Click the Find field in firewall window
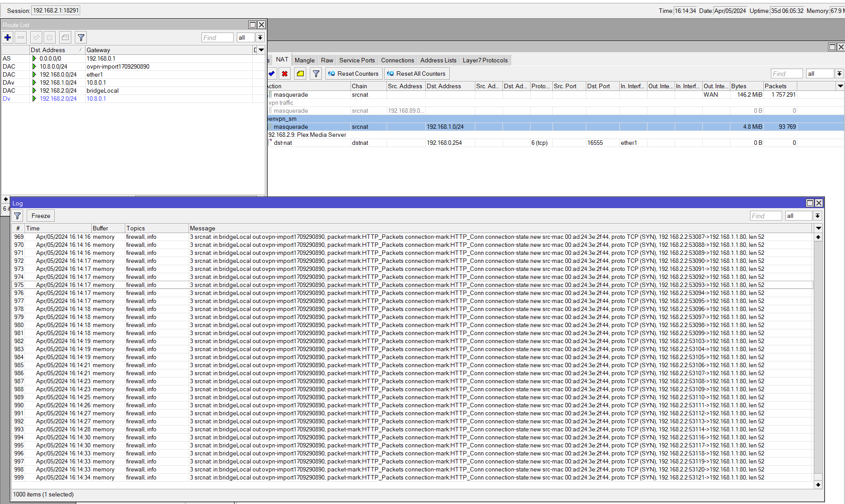 point(787,74)
